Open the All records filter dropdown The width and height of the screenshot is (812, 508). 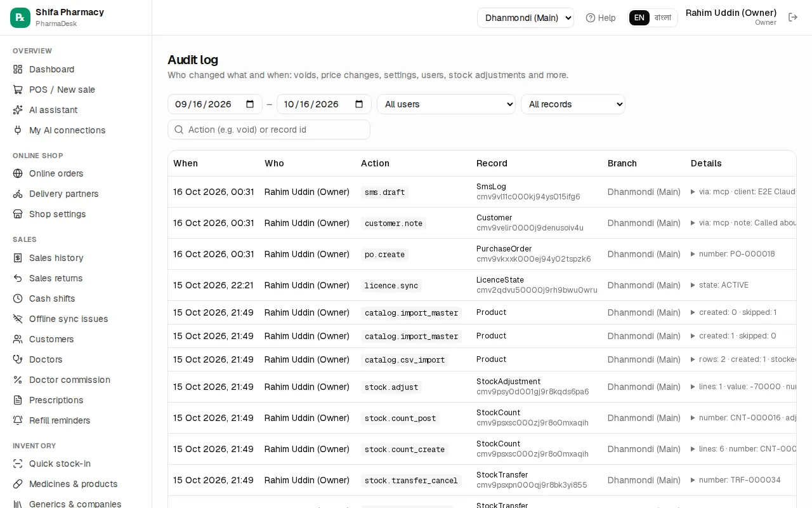(x=573, y=104)
